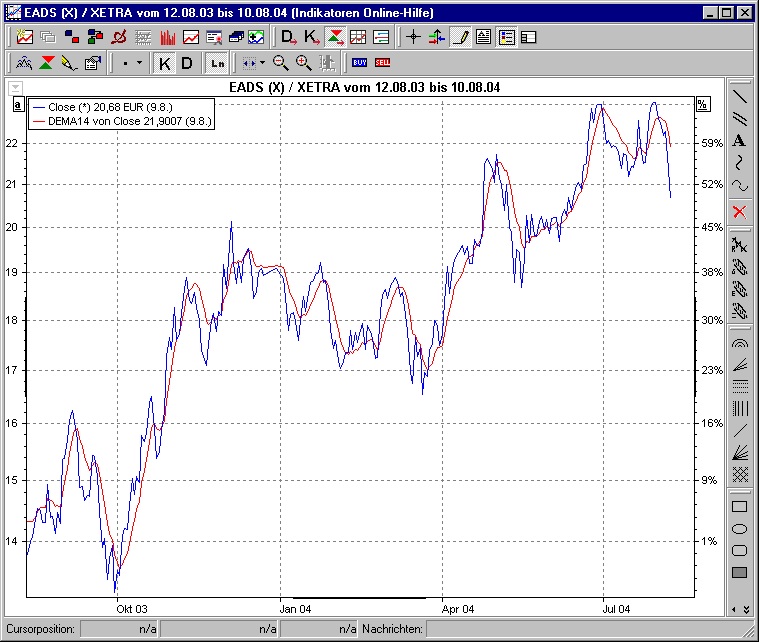Click the absolute scale 'a' button
The width and height of the screenshot is (759, 642).
point(18,104)
